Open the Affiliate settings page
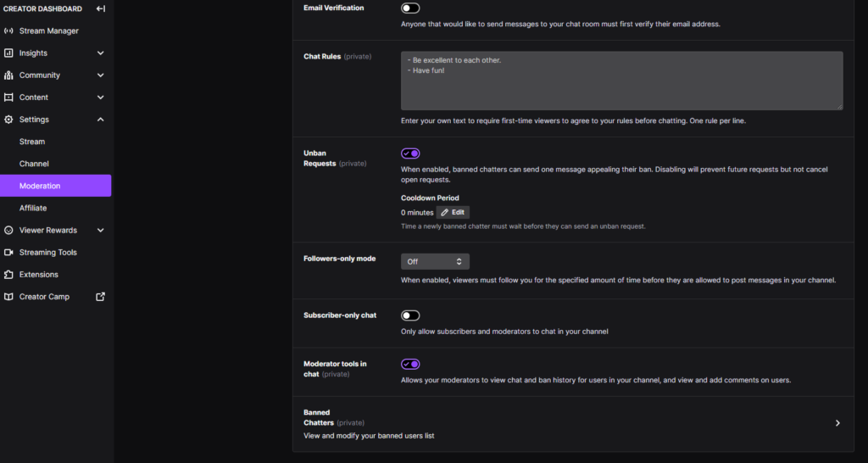Image resolution: width=868 pixels, height=463 pixels. pos(33,208)
